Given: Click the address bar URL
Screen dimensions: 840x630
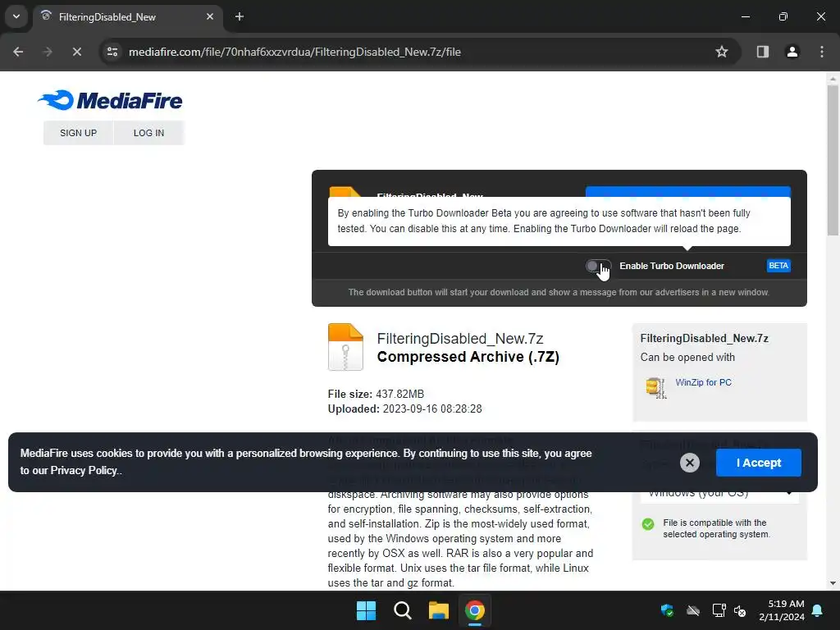Looking at the screenshot, I should point(294,52).
